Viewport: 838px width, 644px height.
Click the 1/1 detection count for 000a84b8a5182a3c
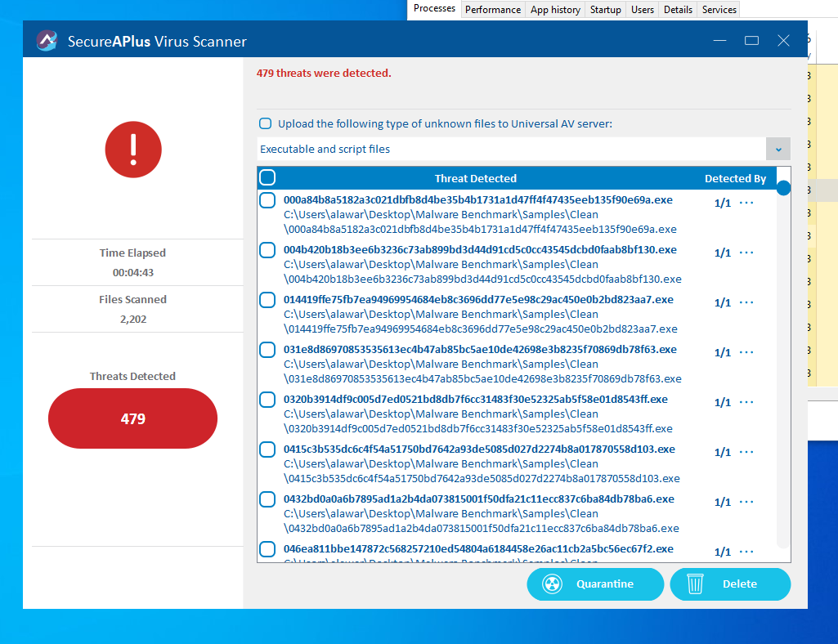point(723,203)
